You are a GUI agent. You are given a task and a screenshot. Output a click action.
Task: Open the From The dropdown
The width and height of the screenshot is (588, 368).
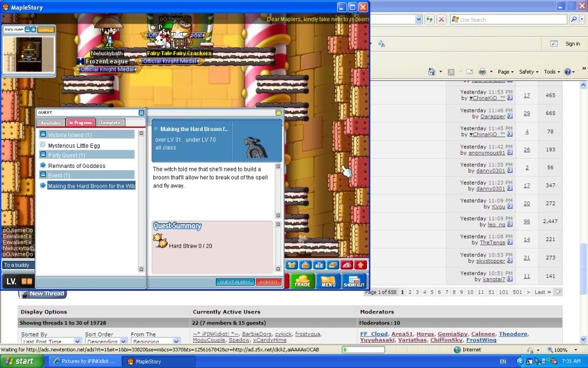156,341
